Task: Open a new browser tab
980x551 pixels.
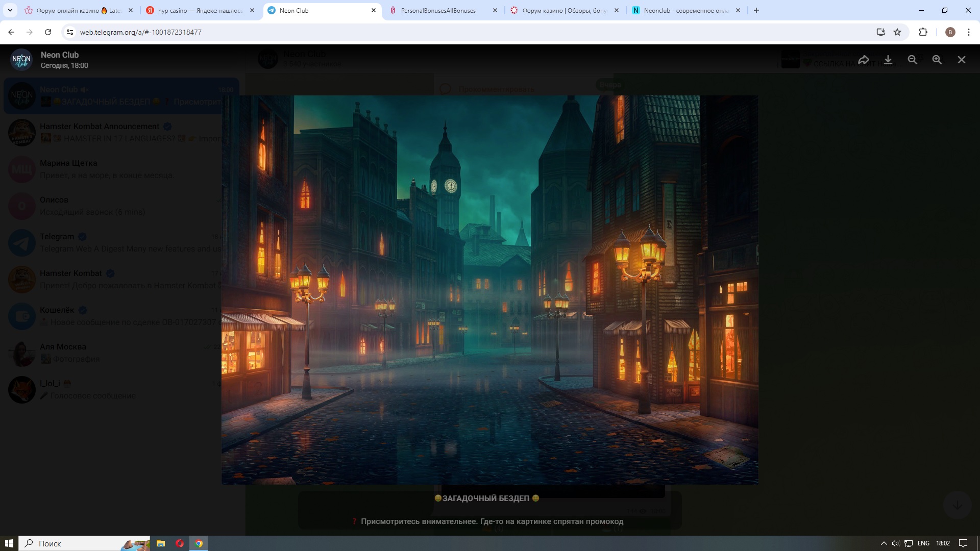Action: [756, 10]
